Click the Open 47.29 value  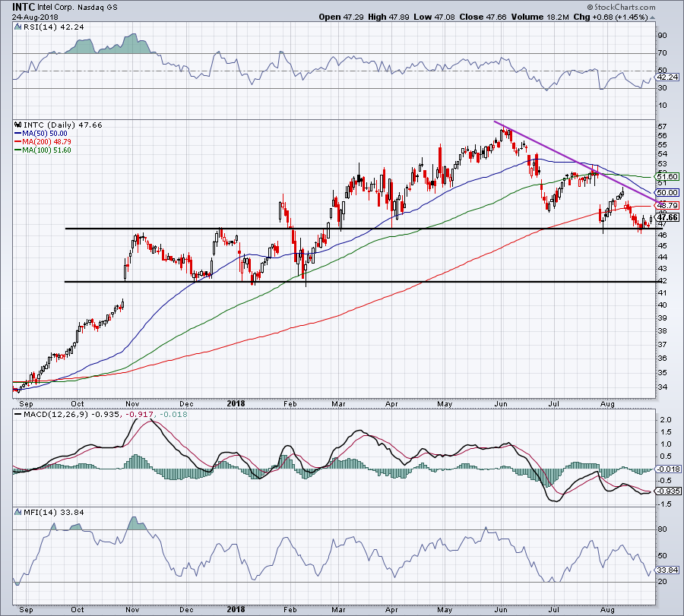click(341, 17)
